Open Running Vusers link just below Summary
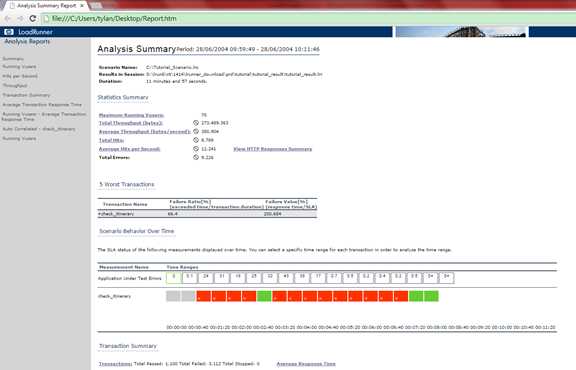Screen dimensions: 576x370 tap(19, 67)
